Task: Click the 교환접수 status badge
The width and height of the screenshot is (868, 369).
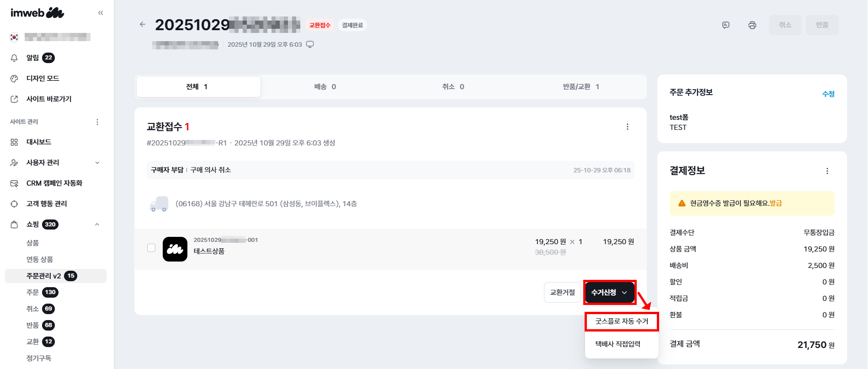Action: [x=320, y=25]
